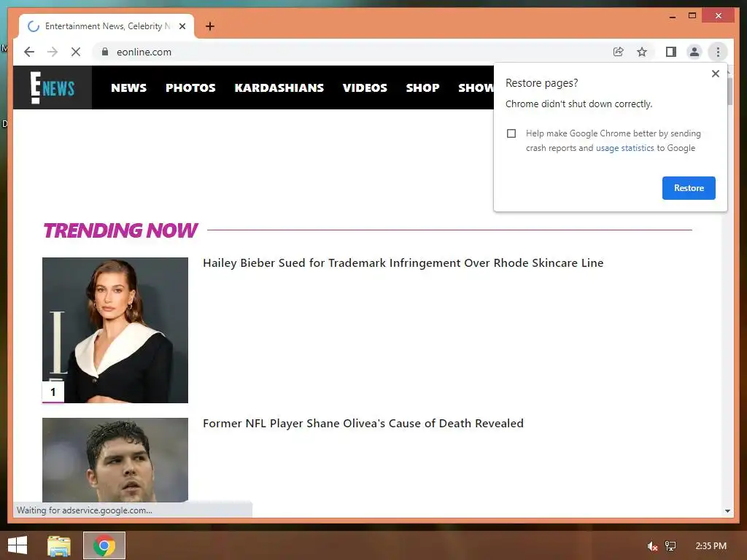
Task: Click the E! News logo
Action: [x=53, y=87]
